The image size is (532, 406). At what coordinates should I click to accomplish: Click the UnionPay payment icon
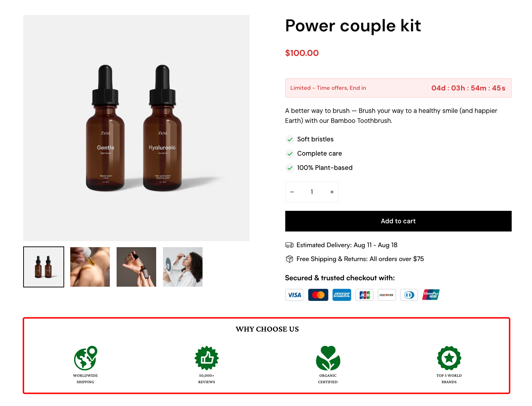[x=431, y=295]
